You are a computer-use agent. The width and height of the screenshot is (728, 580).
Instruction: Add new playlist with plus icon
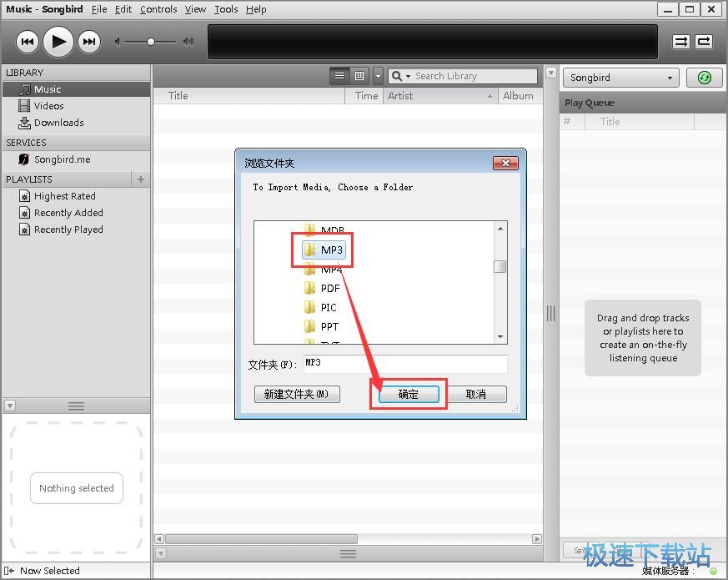[141, 179]
